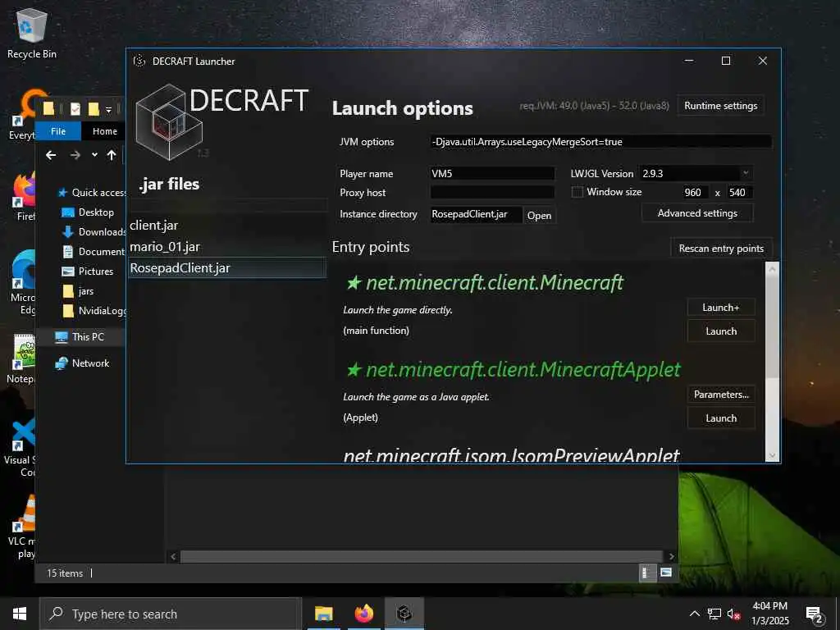This screenshot has width=840, height=630.
Task: Open the instance directory with Open button
Action: [x=539, y=216]
